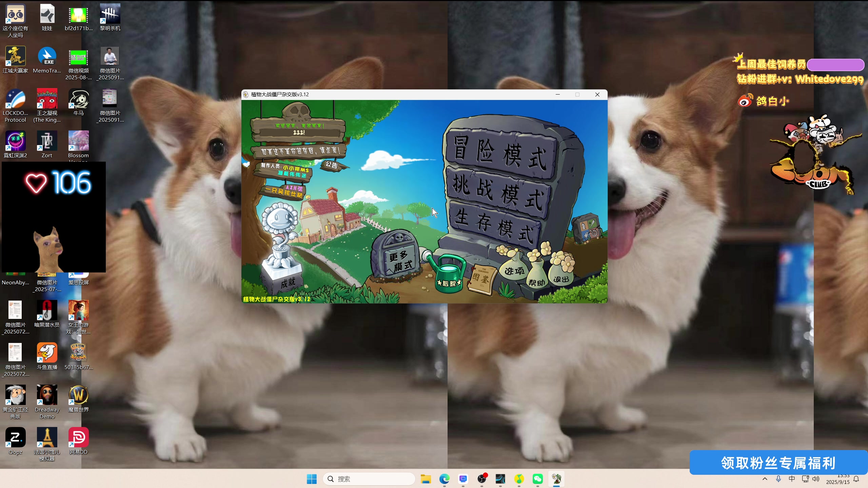Open MemoTra... EXE icon
Image resolution: width=868 pixels, height=488 pixels.
pos(47,60)
